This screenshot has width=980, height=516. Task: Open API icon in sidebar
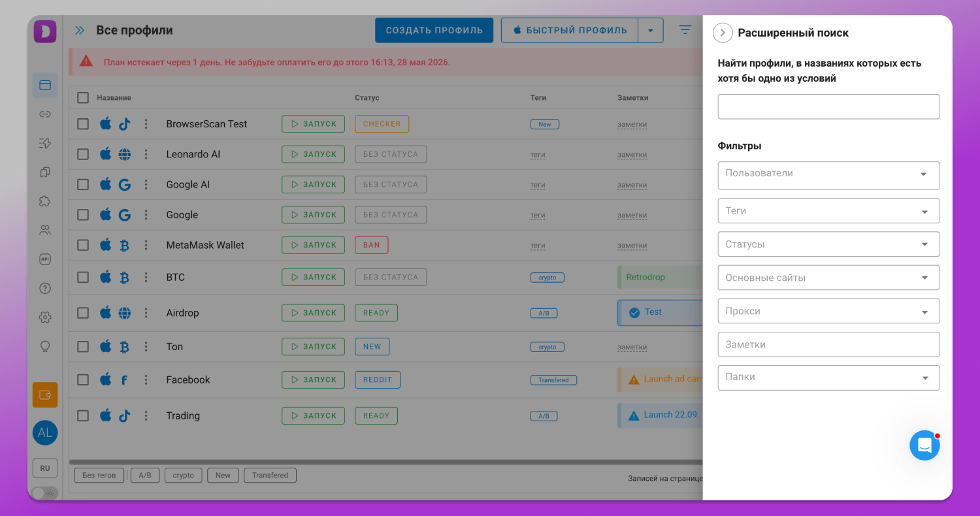point(45,259)
